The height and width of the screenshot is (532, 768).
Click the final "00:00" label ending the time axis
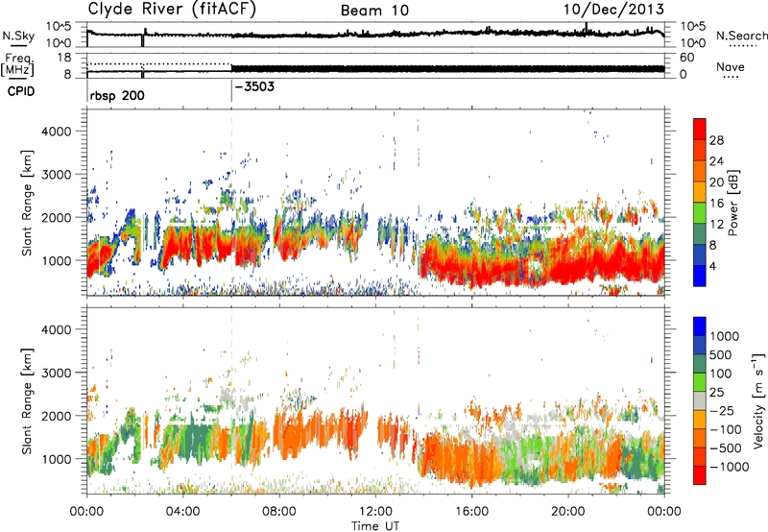664,512
